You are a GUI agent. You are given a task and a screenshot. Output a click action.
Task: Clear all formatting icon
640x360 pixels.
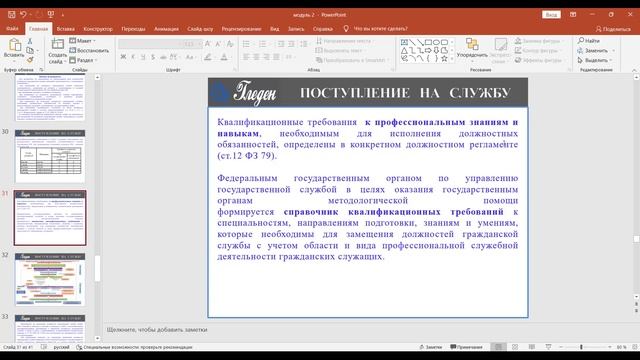pos(230,44)
